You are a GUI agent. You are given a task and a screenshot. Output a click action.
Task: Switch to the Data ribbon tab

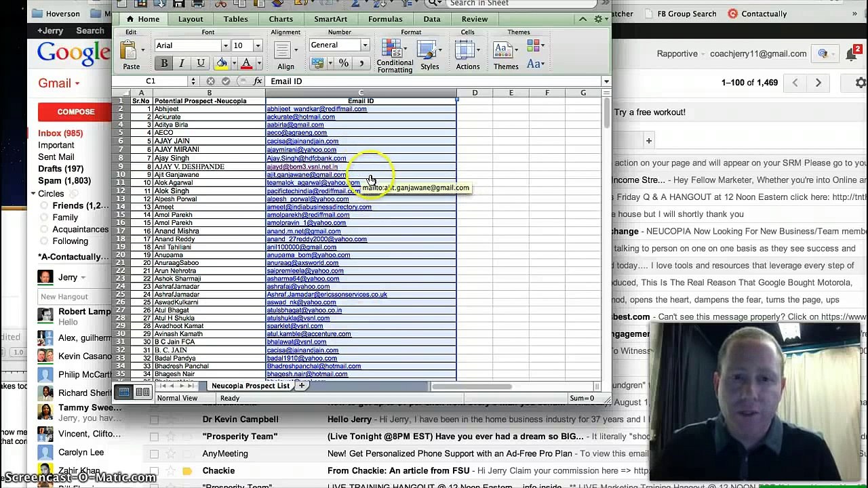(x=432, y=19)
